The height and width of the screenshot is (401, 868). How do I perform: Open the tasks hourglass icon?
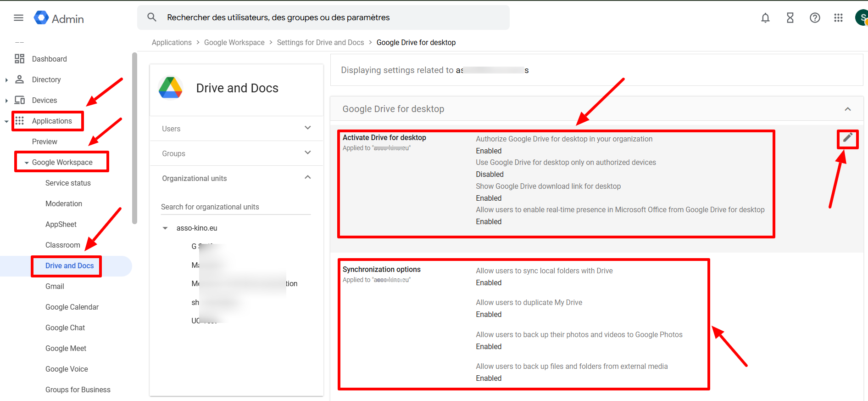coord(790,18)
